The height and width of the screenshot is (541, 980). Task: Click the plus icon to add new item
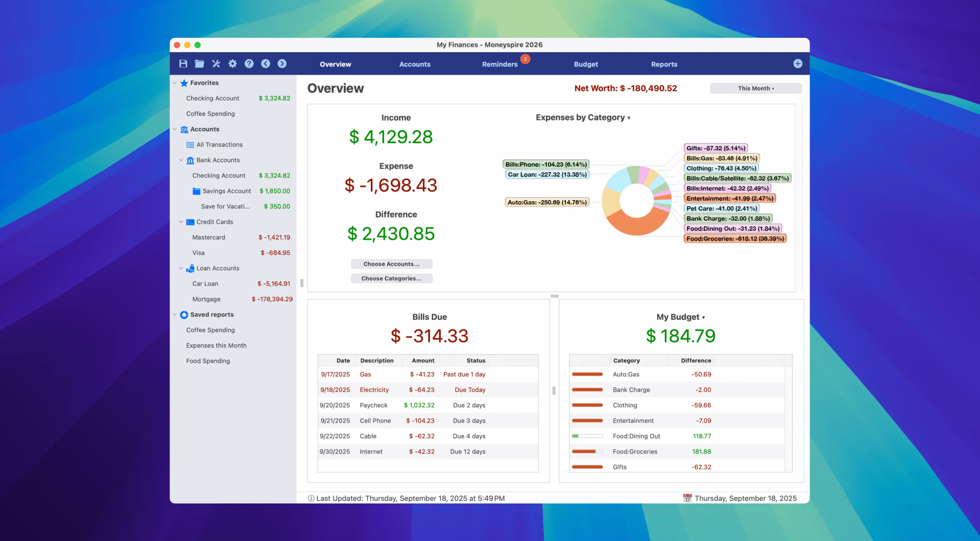point(798,63)
